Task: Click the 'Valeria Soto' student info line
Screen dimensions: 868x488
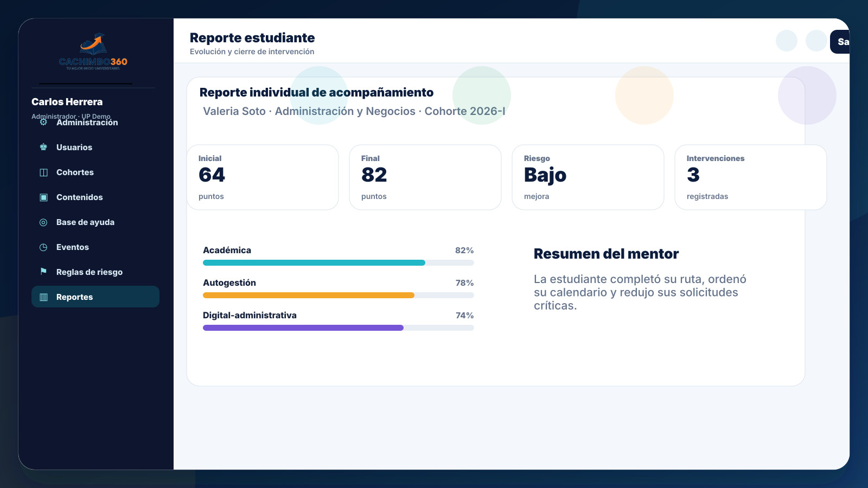Action: click(354, 111)
